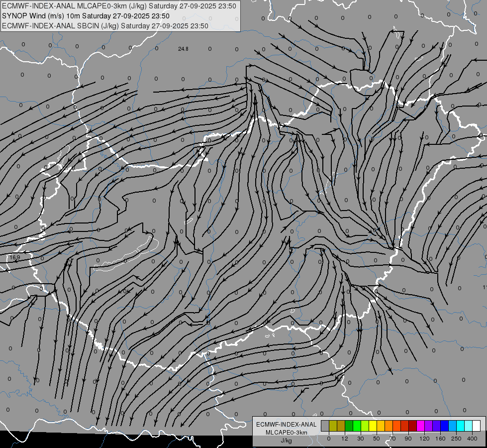Click the MLCAPE0-3km header line
The height and width of the screenshot is (448, 487).
pos(119,6)
